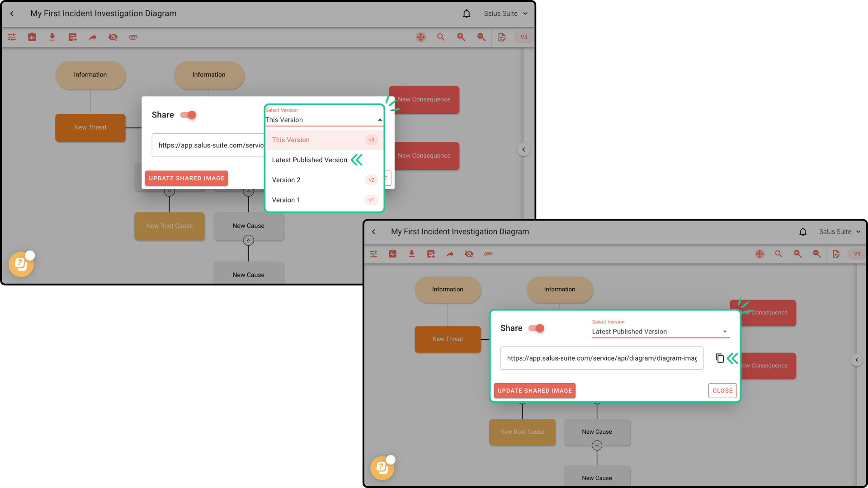Viewport: 868px width, 488px height.
Task: Click the CLOSE button in share dialog
Action: [x=722, y=390]
